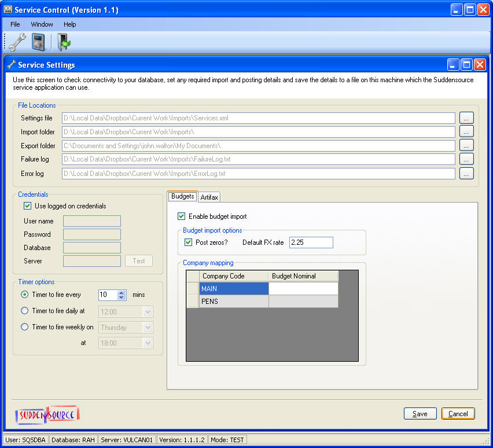The width and height of the screenshot is (493, 448).
Task: Increase the timer minutes spinner
Action: tap(122, 292)
